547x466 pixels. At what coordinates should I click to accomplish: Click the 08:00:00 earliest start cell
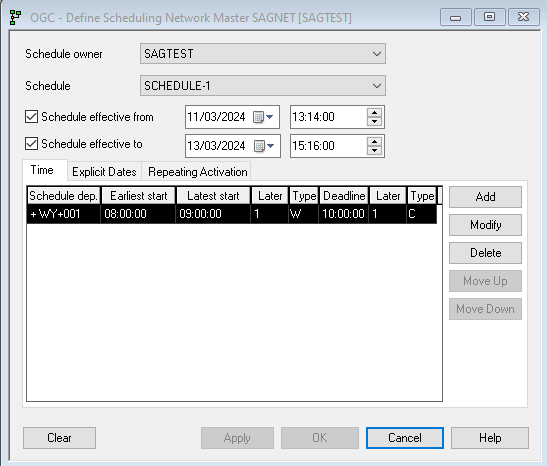(138, 214)
